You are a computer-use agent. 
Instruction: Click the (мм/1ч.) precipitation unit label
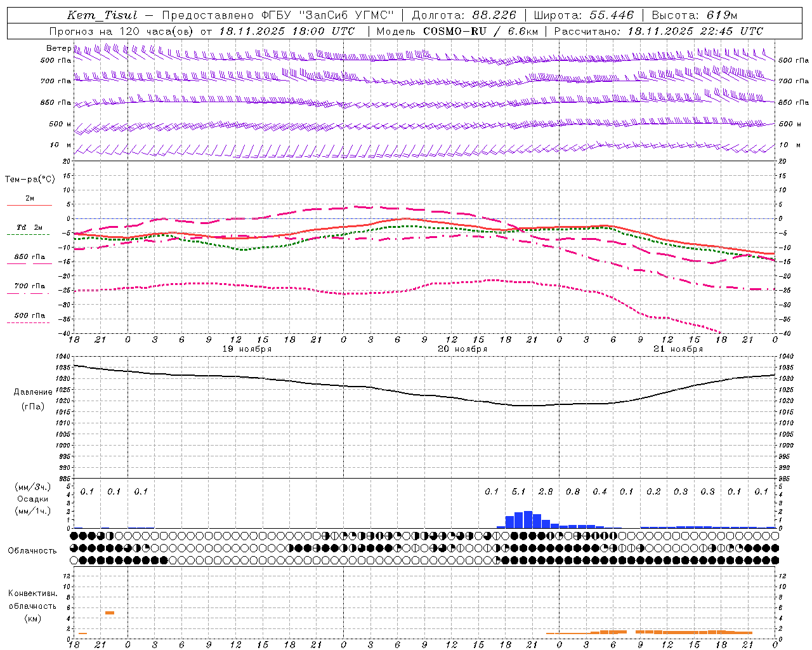coord(33,511)
